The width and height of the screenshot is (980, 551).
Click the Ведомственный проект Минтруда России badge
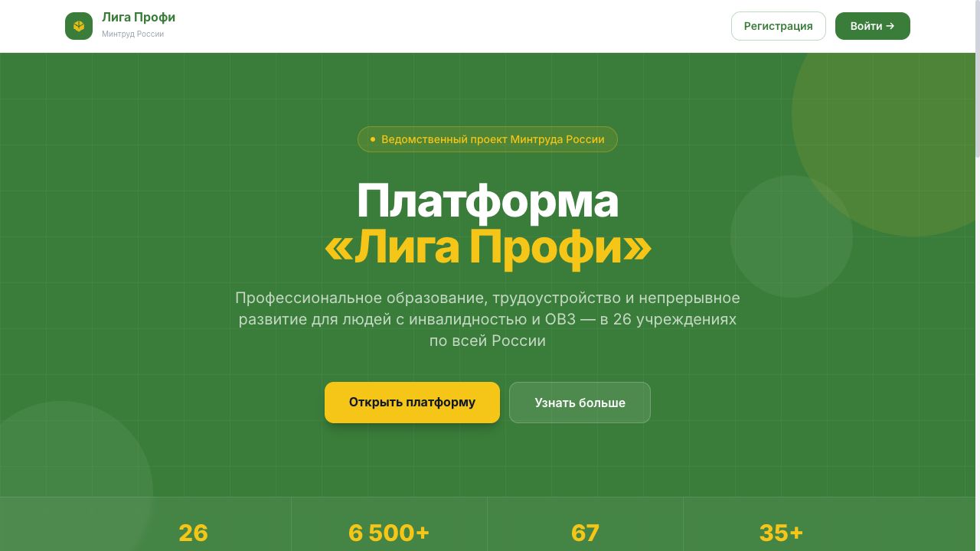pyautogui.click(x=487, y=139)
